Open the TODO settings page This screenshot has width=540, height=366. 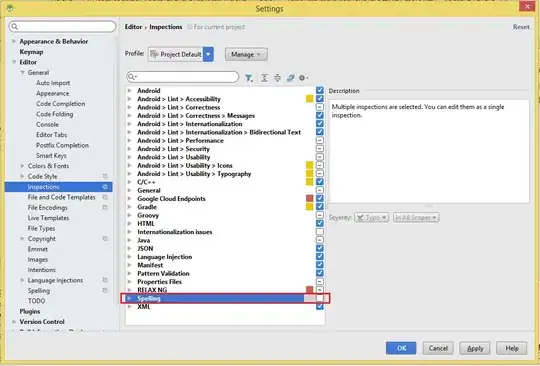pyautogui.click(x=37, y=301)
